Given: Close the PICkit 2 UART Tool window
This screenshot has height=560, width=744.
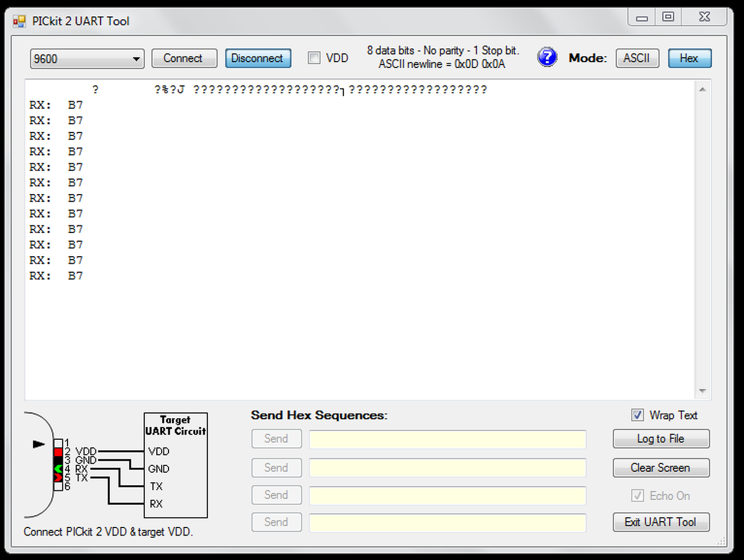Looking at the screenshot, I should (x=704, y=17).
